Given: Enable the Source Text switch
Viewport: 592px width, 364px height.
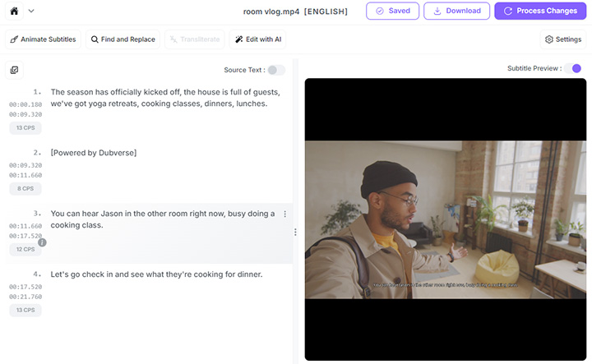Looking at the screenshot, I should pos(276,70).
